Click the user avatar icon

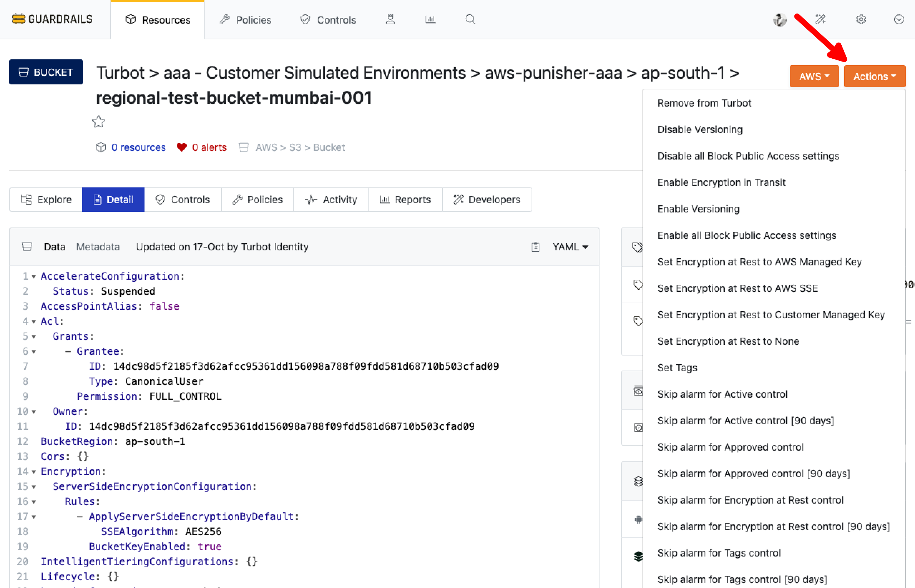tap(779, 19)
